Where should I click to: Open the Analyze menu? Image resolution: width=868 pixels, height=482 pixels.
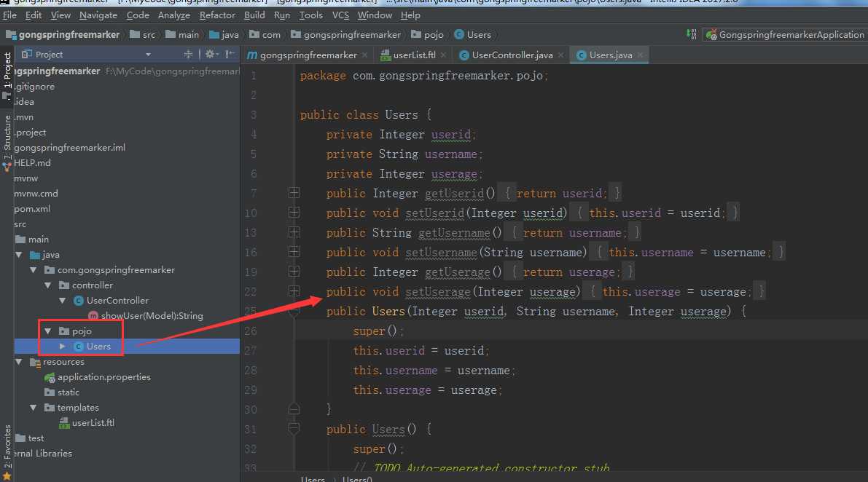[x=174, y=15]
